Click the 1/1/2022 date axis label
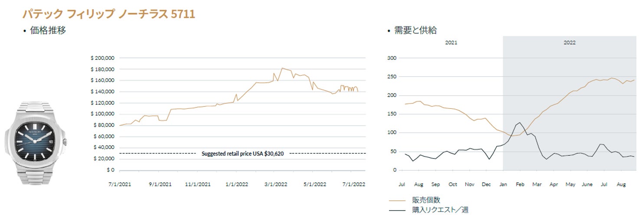 (x=236, y=184)
